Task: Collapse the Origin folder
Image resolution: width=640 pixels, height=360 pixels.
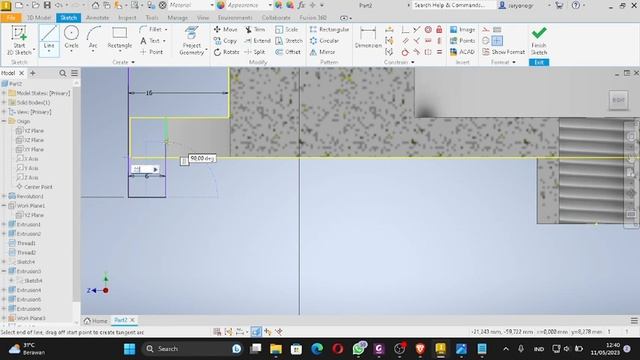Action: coord(4,121)
